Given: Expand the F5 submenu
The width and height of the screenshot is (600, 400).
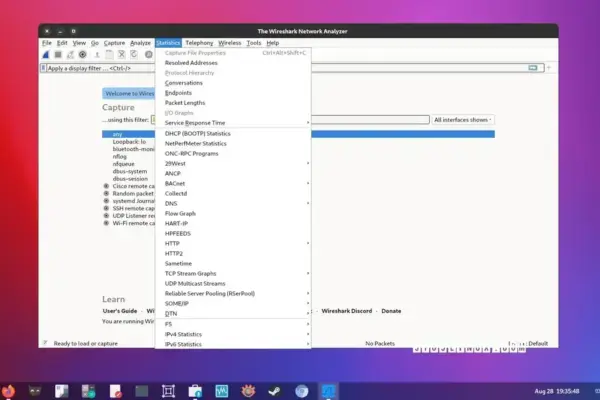Looking at the screenshot, I should coord(233,324).
